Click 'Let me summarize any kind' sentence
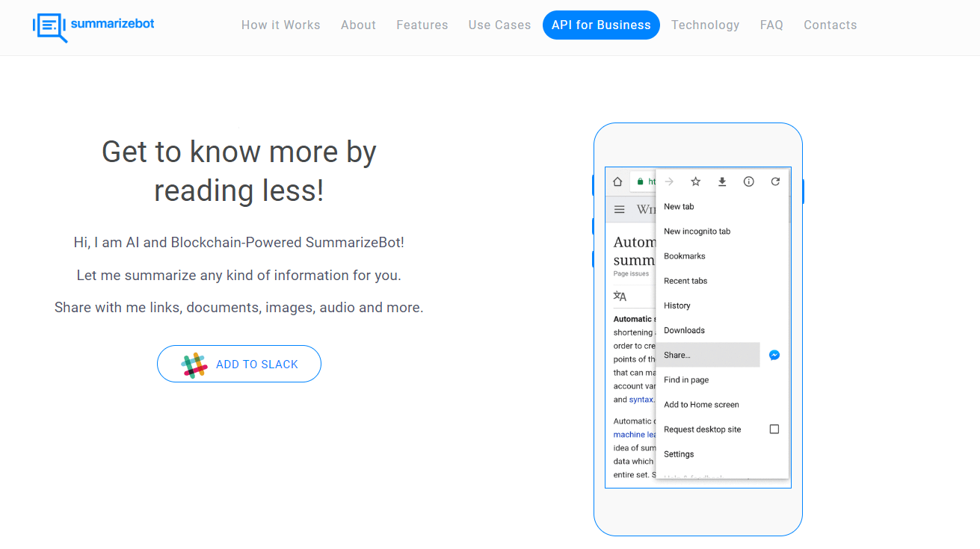This screenshot has width=980, height=549. [239, 276]
